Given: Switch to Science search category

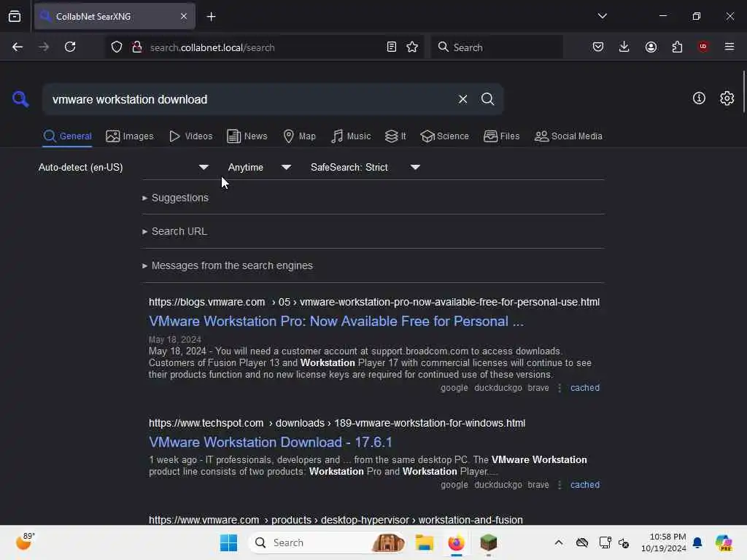Looking at the screenshot, I should coord(445,136).
